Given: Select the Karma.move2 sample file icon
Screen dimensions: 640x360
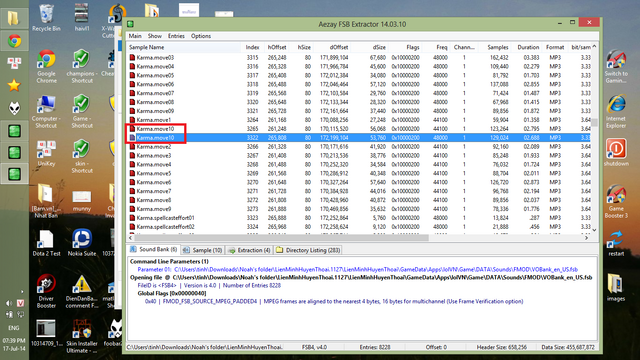Looking at the screenshot, I should point(132,147).
